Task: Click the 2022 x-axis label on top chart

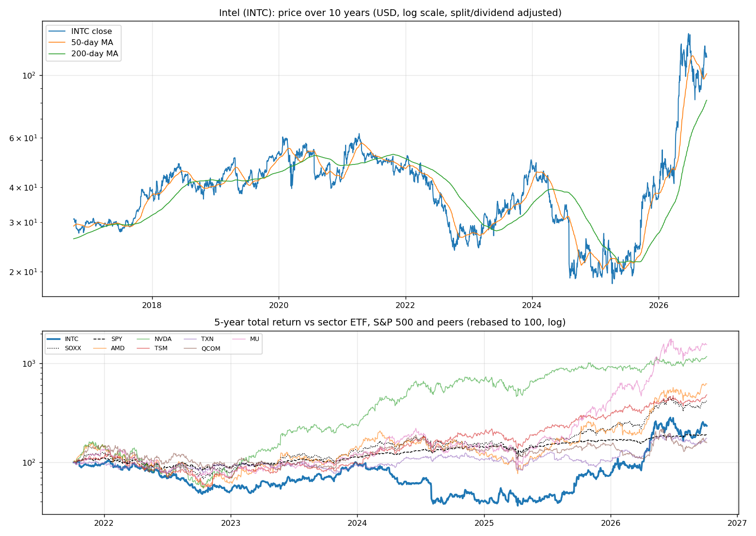Action: (406, 305)
